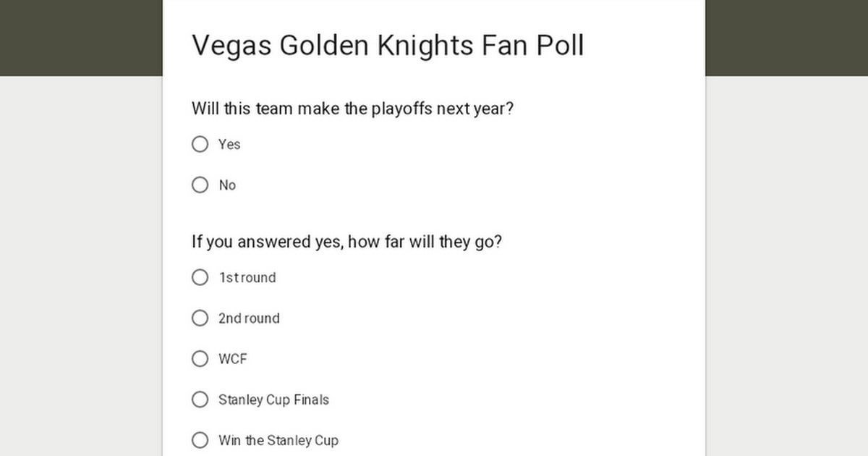The height and width of the screenshot is (456, 868).
Task: Click the 'No' option label text
Action: (x=227, y=185)
